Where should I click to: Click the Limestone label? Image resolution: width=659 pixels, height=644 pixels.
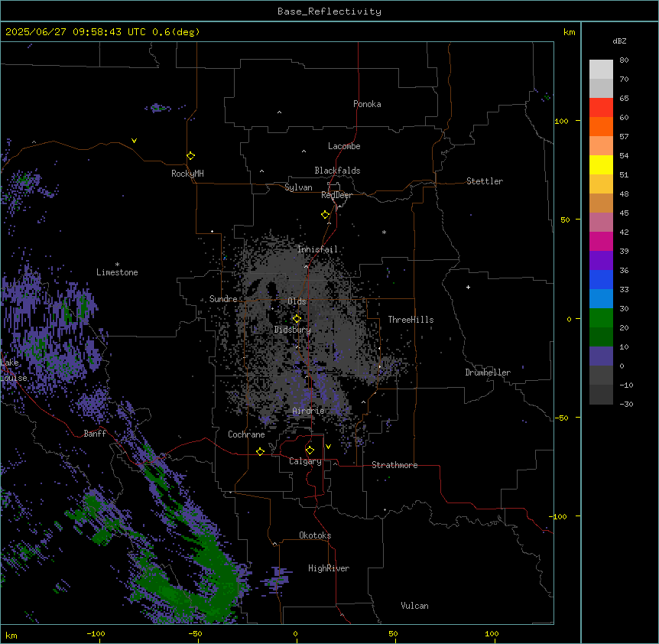[117, 272]
